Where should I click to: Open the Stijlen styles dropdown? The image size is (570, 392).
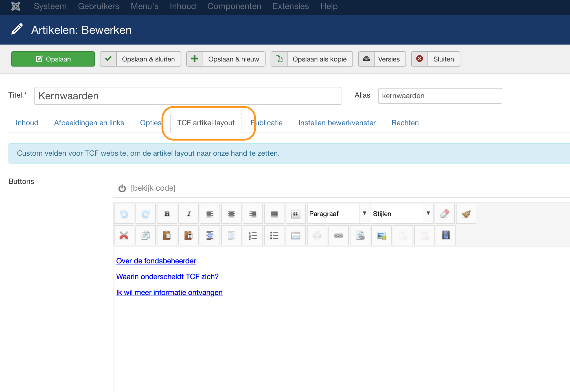[x=402, y=214]
